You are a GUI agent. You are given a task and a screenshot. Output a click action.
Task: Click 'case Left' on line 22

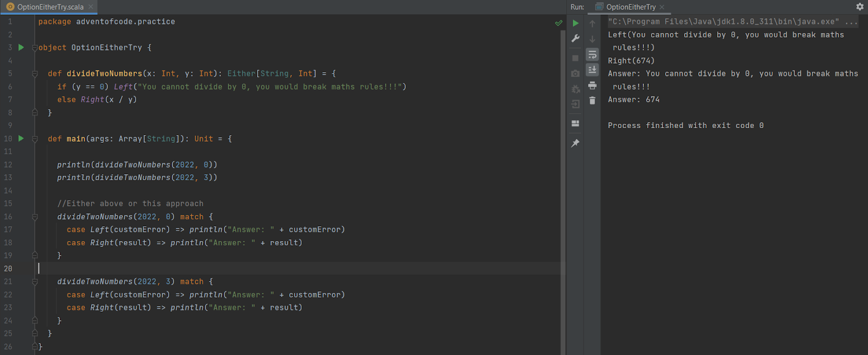click(88, 295)
